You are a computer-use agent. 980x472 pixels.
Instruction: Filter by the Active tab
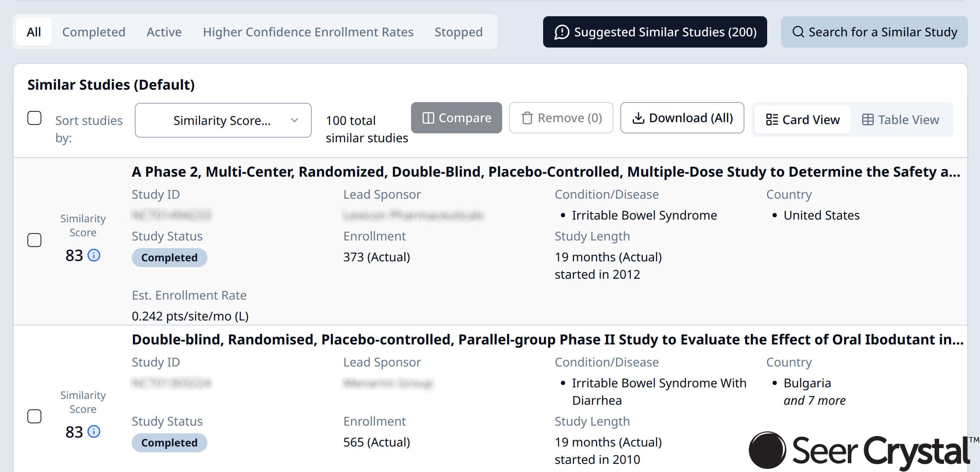click(x=164, y=32)
